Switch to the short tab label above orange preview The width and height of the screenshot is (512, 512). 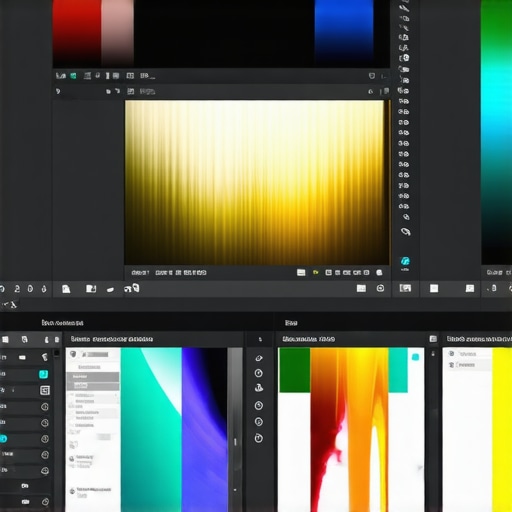coord(291,323)
